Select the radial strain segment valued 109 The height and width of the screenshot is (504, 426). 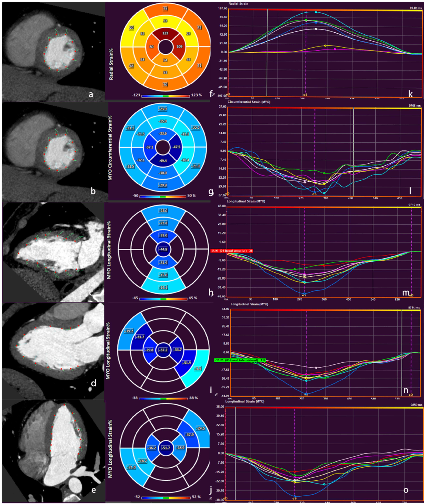click(179, 46)
